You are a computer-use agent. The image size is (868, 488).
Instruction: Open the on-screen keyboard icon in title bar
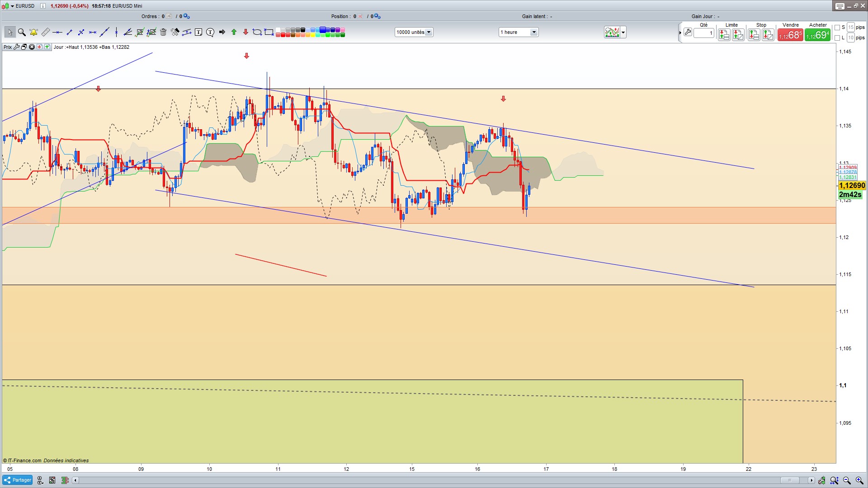(x=840, y=6)
